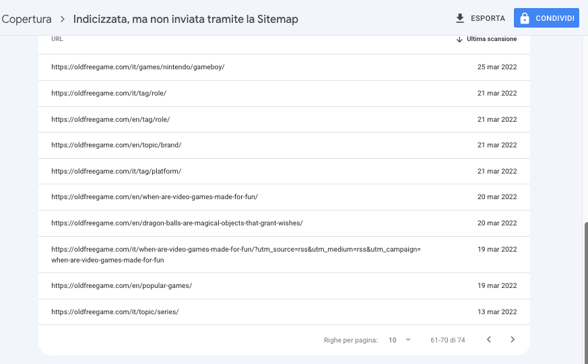588x364 pixels.
Task: Go to the previous page of results
Action: (x=488, y=339)
